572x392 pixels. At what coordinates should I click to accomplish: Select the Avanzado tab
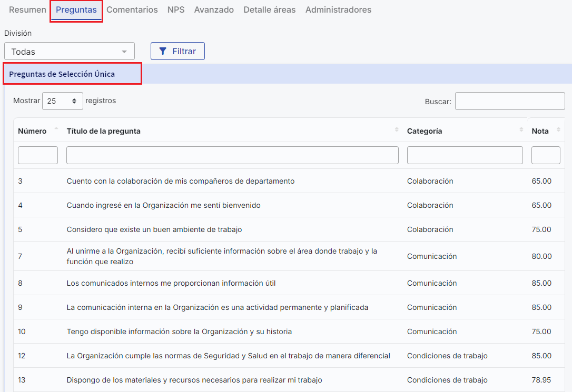click(x=214, y=10)
